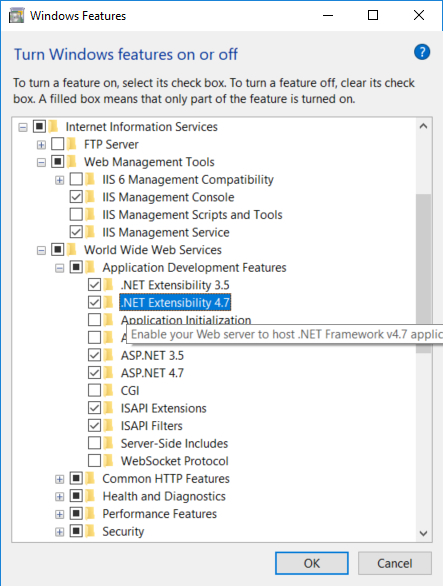Expand IIS 6 Management Compatibility node
The image size is (443, 586).
tap(59, 180)
